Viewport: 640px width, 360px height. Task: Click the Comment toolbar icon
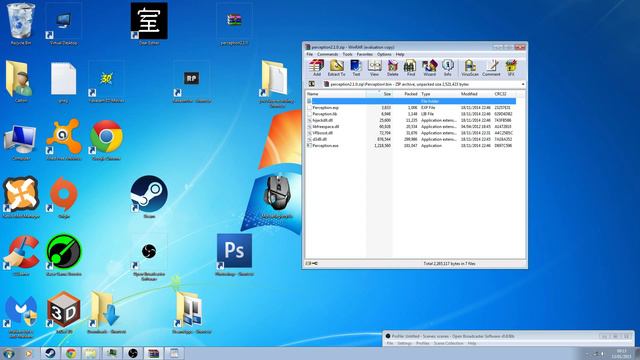point(491,68)
